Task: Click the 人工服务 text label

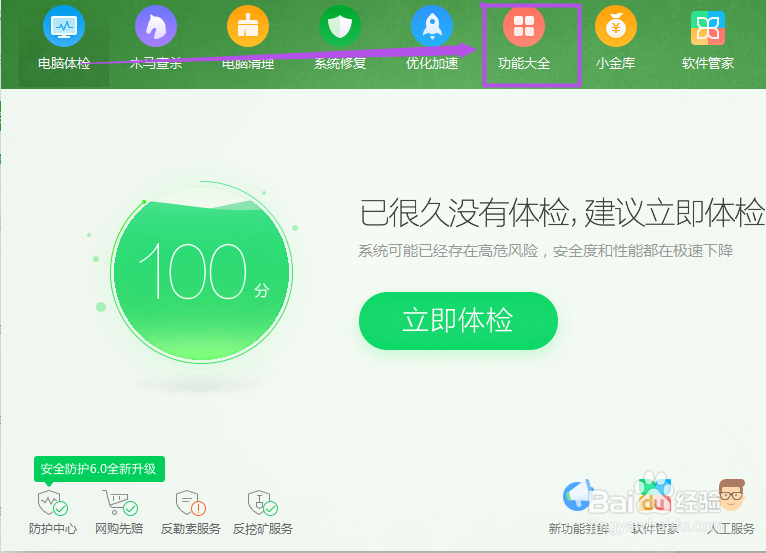Action: click(731, 529)
